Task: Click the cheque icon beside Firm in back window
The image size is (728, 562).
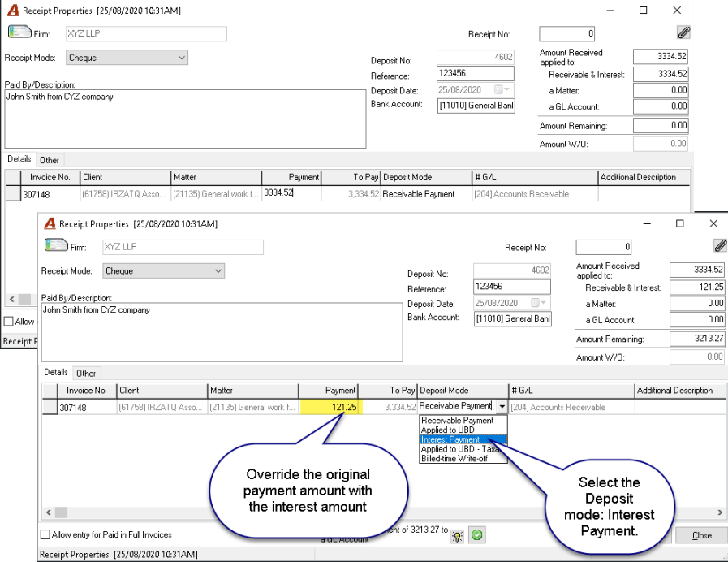Action: tap(19, 32)
